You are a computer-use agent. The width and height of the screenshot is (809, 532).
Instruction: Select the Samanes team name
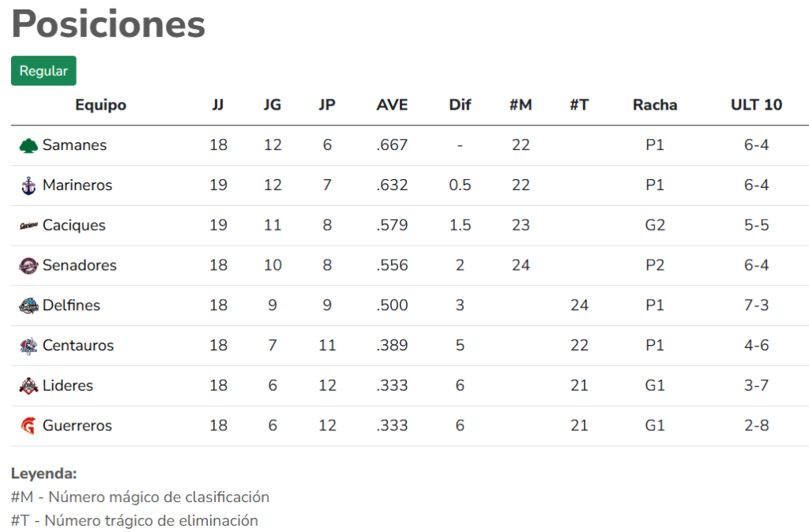pyautogui.click(x=74, y=145)
